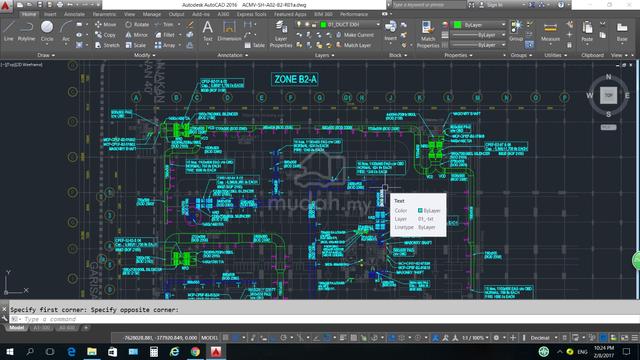Activate the Array command

click(x=165, y=45)
